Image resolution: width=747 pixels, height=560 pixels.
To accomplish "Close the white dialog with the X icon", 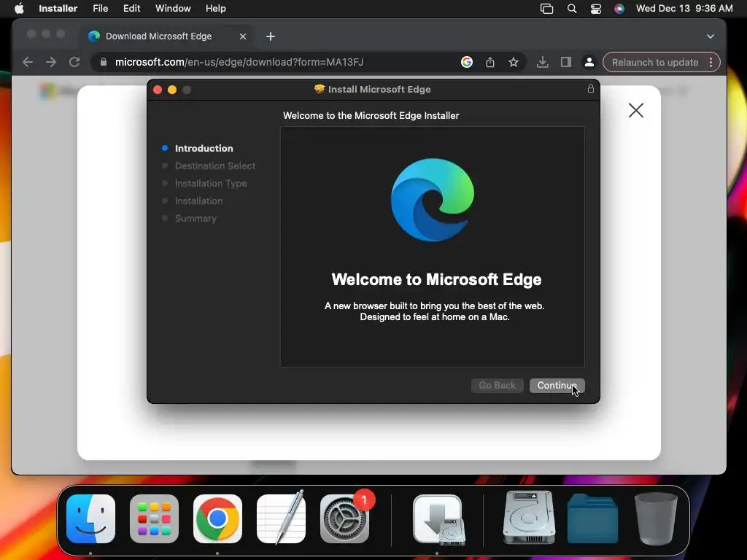I will pos(635,111).
